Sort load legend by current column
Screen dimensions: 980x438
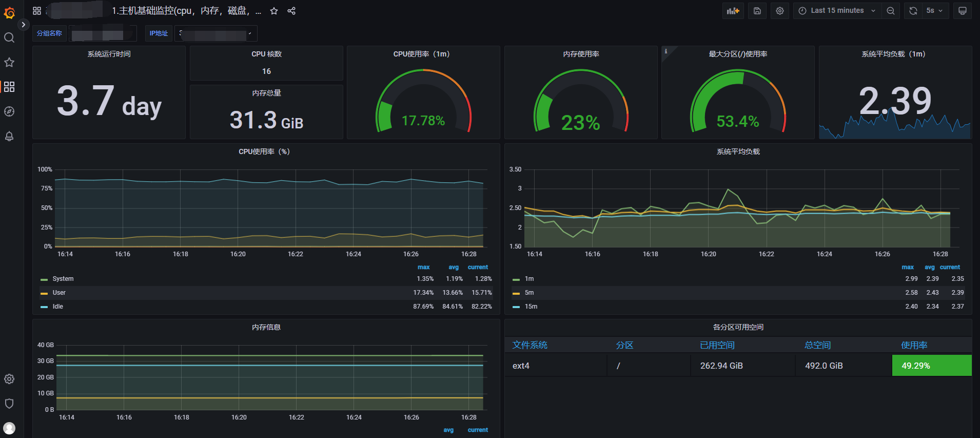pyautogui.click(x=950, y=267)
